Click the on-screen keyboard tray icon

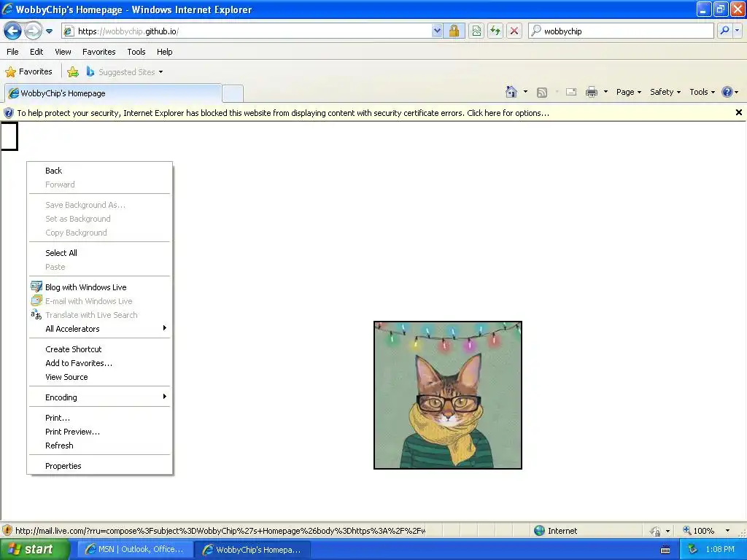665,550
